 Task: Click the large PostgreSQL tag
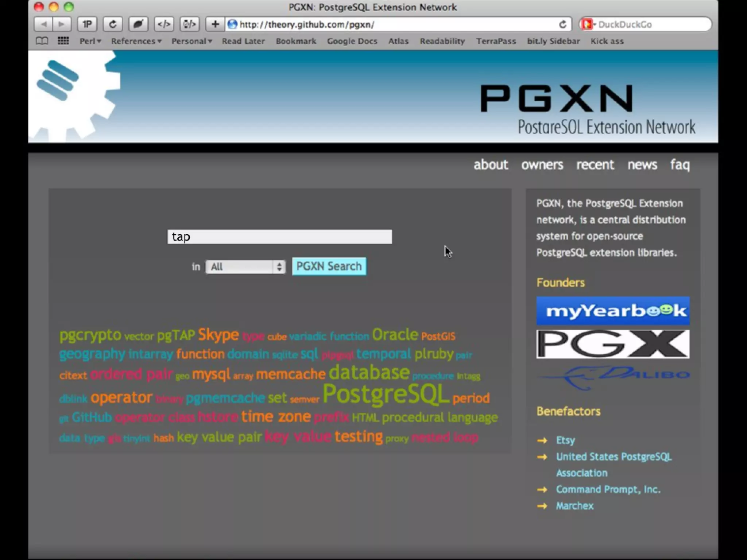point(386,394)
